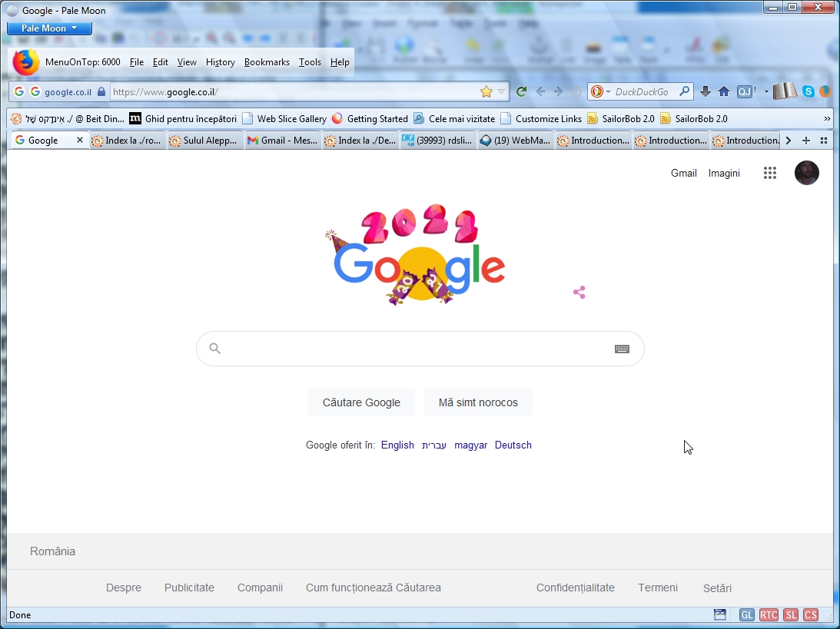Click the Google search input field
This screenshot has height=629, width=840.
pyautogui.click(x=420, y=349)
